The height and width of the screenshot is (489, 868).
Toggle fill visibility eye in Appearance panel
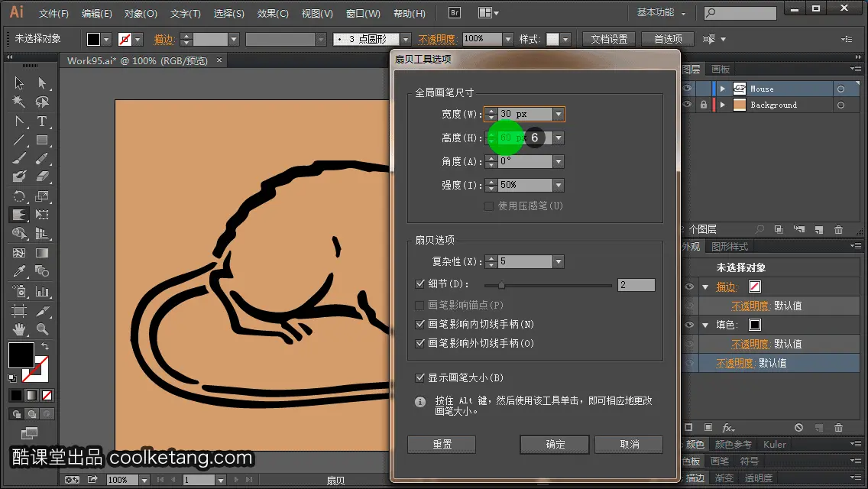click(x=689, y=325)
